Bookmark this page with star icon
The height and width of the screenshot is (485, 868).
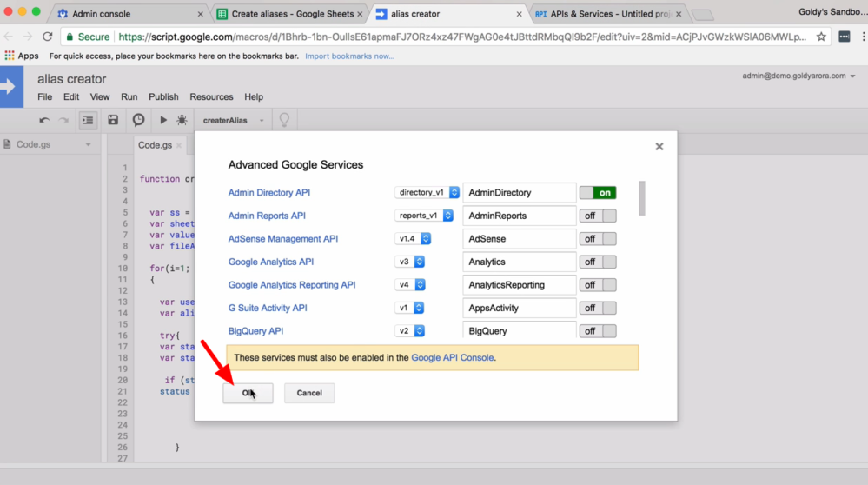(x=821, y=37)
